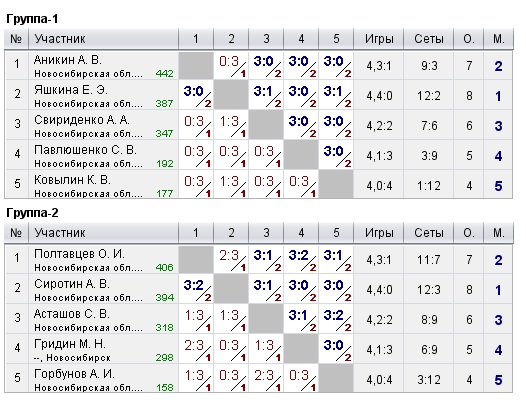Open participant Яшкина Е. Э. profile
The height and width of the screenshot is (405, 526).
coord(71,90)
